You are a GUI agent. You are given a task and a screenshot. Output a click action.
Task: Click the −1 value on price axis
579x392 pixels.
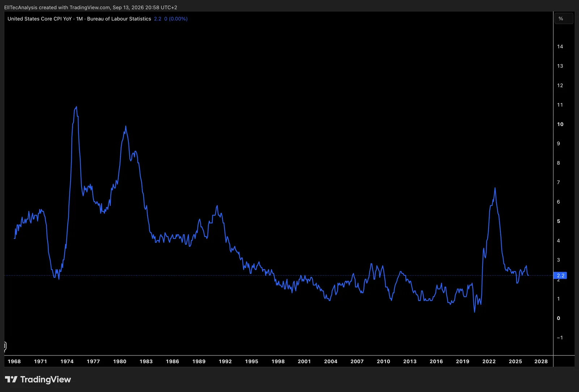pyautogui.click(x=560, y=337)
